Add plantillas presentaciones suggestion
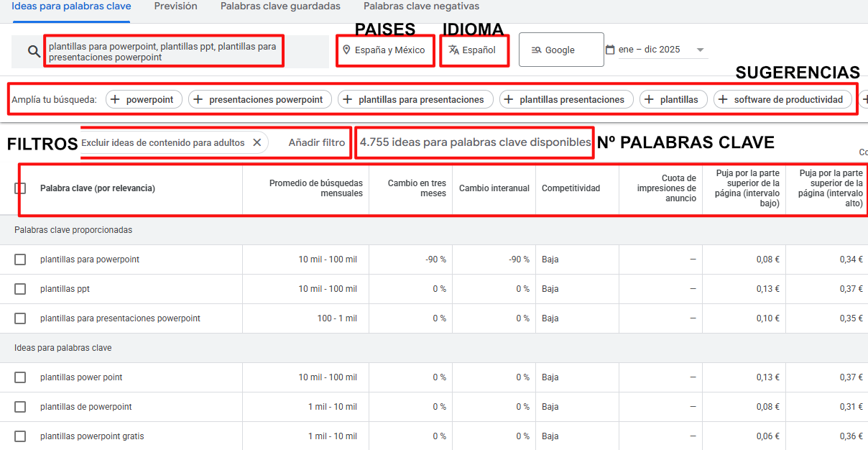The image size is (868, 450). pyautogui.click(x=566, y=99)
